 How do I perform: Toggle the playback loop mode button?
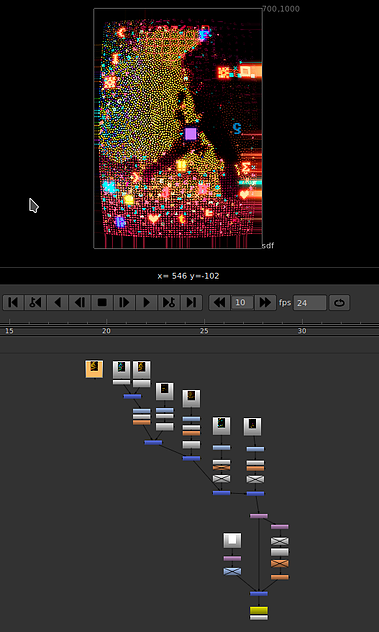339,302
